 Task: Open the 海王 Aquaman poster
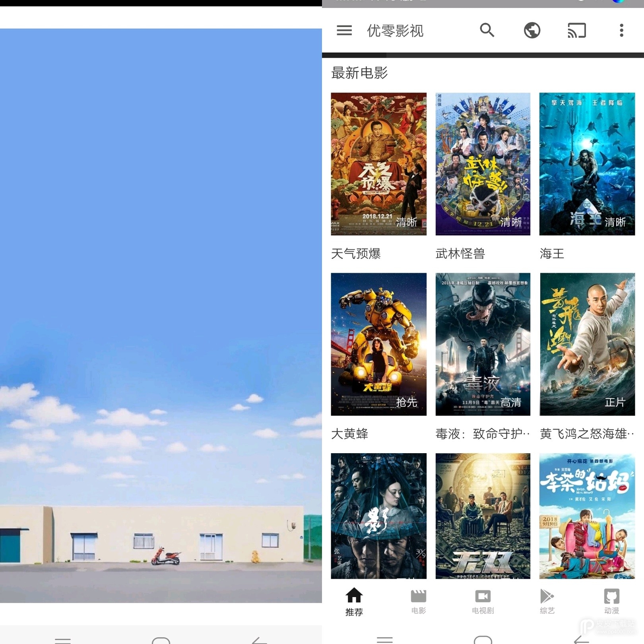coord(587,164)
